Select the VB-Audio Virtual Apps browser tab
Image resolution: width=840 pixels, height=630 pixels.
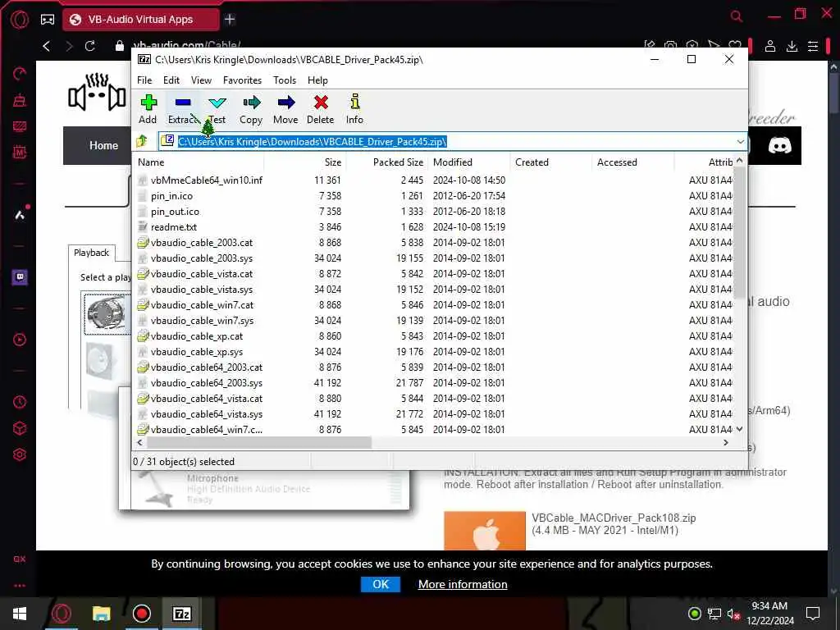click(141, 20)
